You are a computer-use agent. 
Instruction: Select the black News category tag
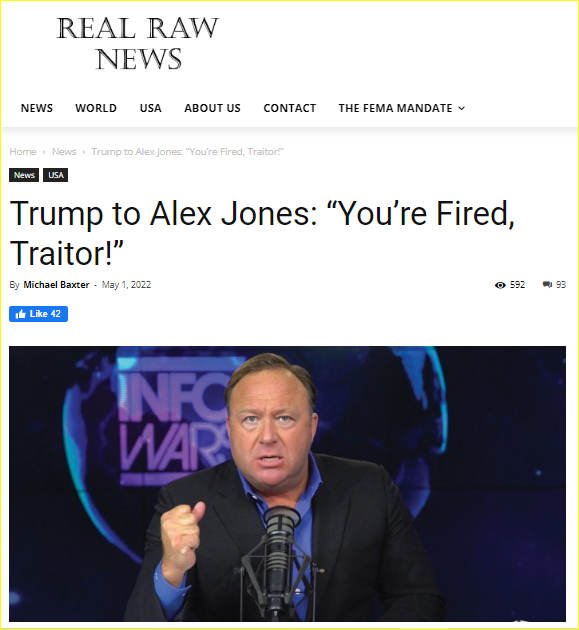(24, 175)
